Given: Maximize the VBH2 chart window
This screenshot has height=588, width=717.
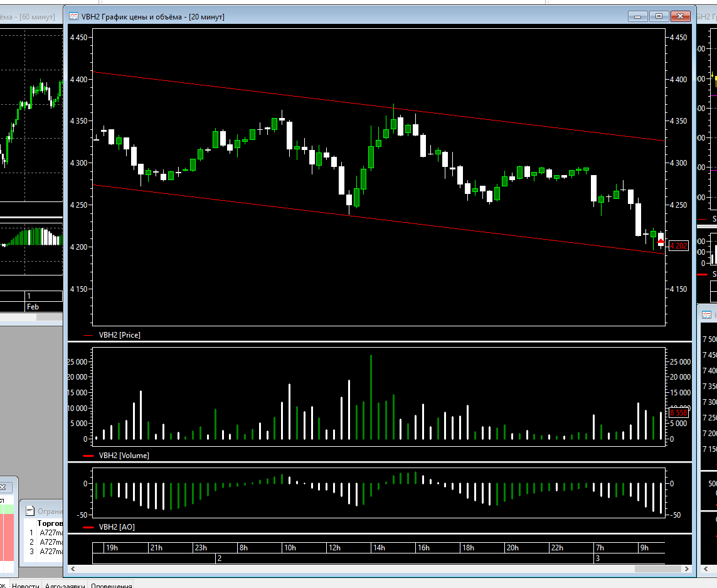Looking at the screenshot, I should coord(659,16).
